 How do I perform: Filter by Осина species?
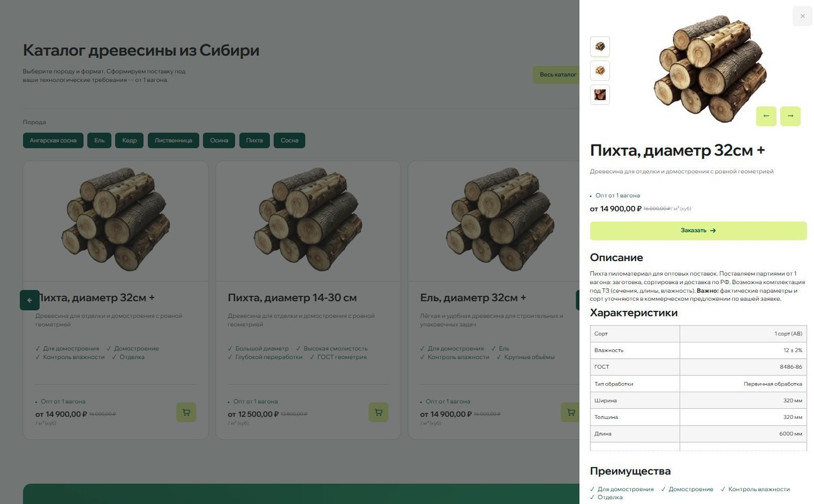219,140
